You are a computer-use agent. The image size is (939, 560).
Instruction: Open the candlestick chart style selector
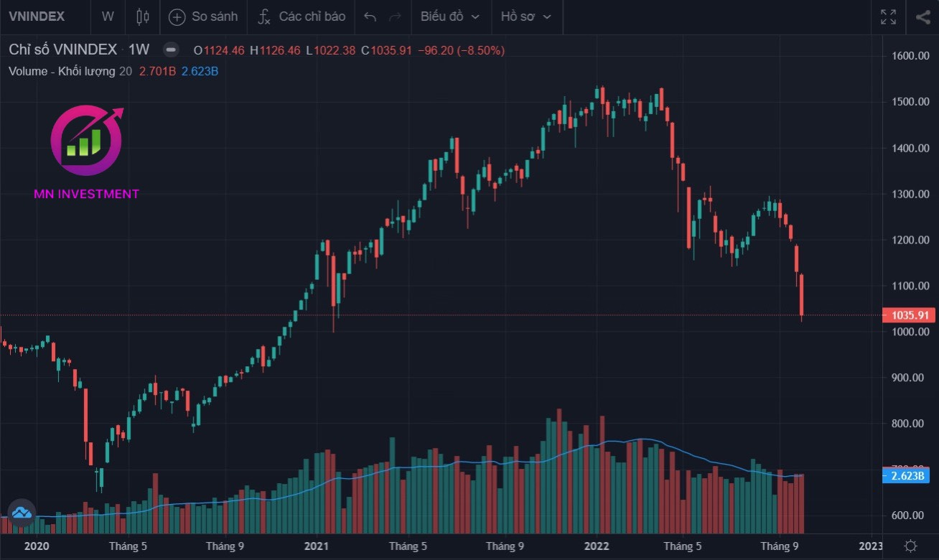143,17
